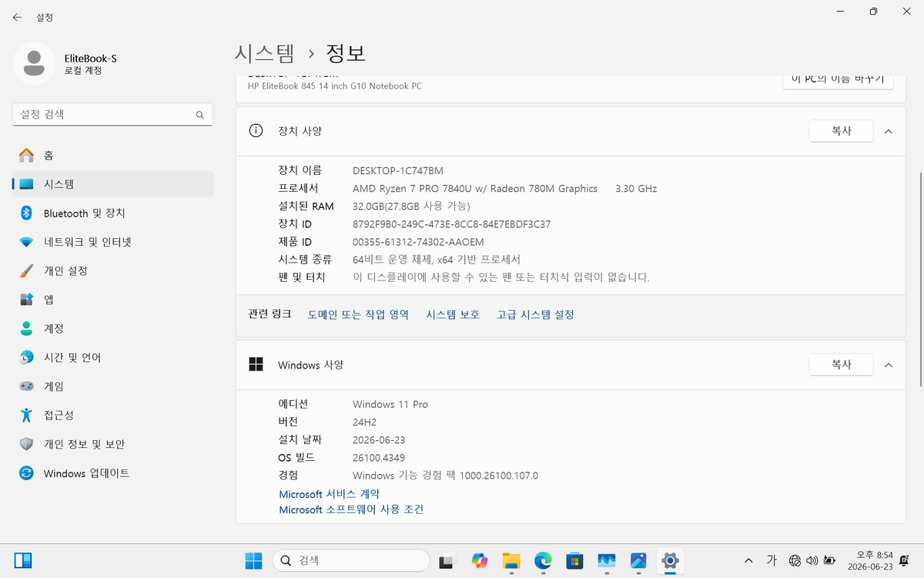Viewport: 924px width, 578px height.
Task: Click the EliteBook-S account avatar
Action: click(34, 64)
